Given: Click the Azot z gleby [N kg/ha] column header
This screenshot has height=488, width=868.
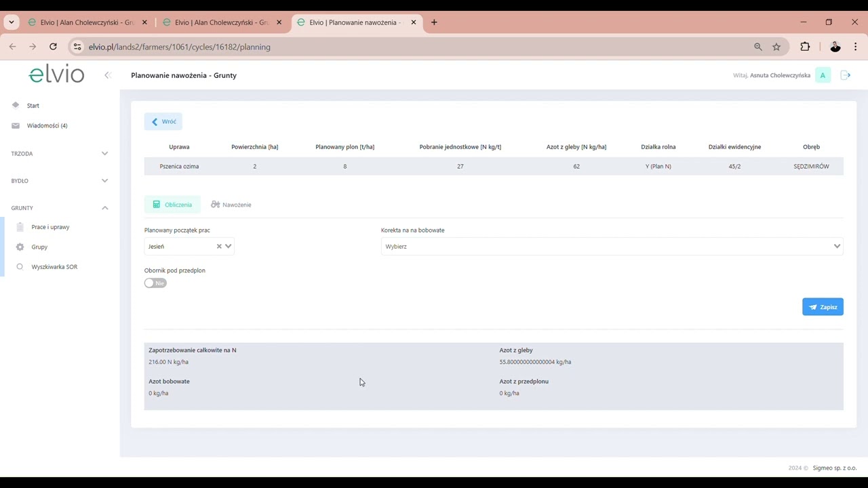Looking at the screenshot, I should point(576,146).
